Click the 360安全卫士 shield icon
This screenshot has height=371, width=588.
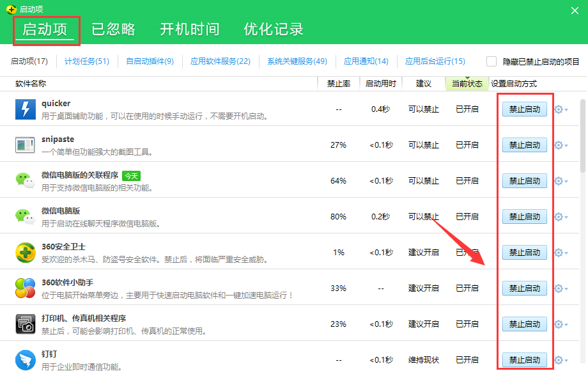[x=26, y=253]
